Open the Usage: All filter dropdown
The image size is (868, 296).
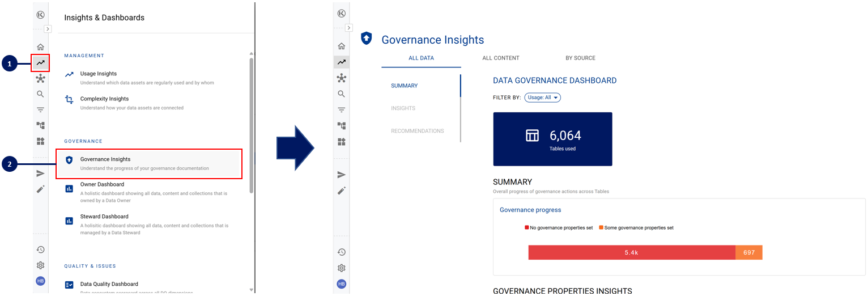542,98
